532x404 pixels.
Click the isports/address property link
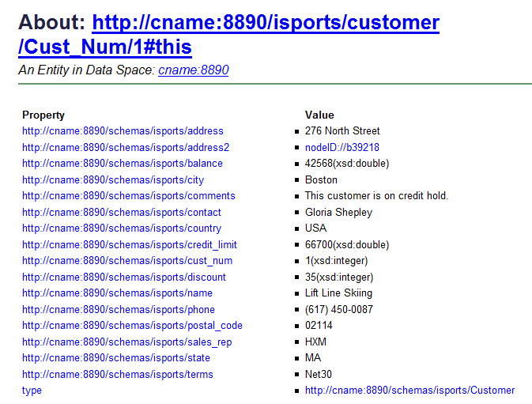coord(123,131)
